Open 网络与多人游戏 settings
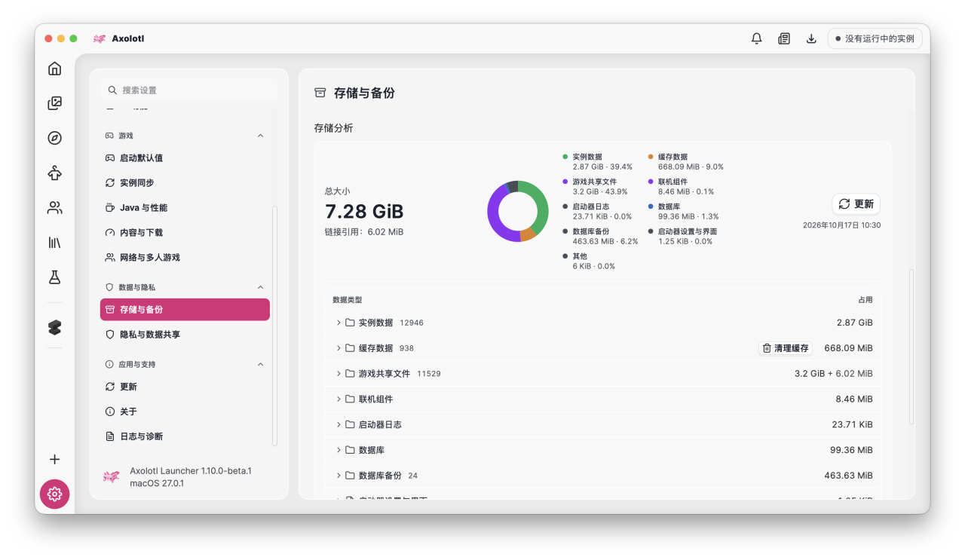Screen dimensions: 965x560 pos(185,258)
